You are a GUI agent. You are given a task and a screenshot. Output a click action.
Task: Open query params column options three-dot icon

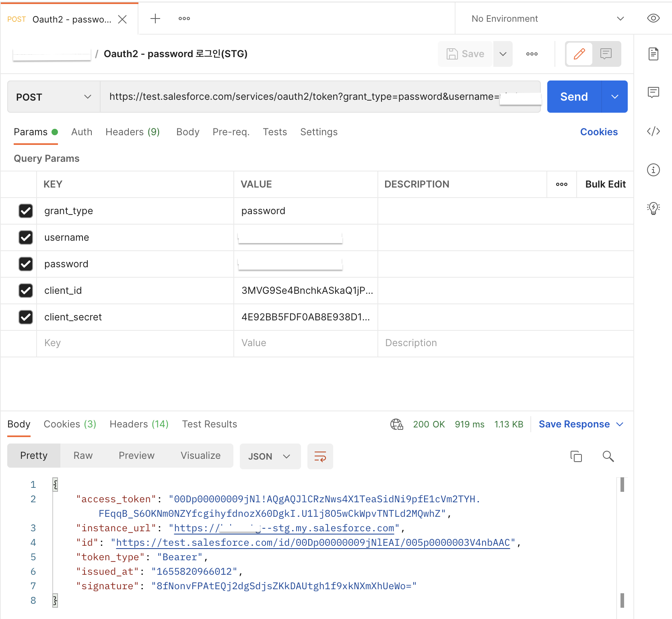562,184
